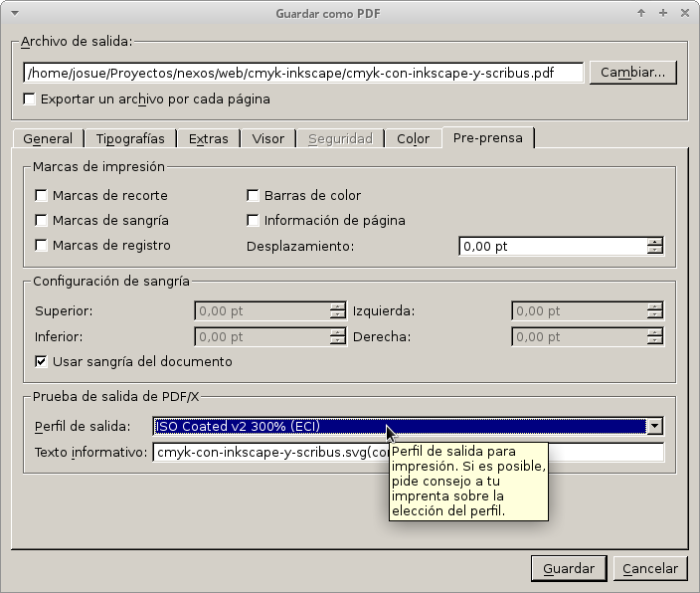Viewport: 700px width, 593px height.
Task: Enable Marcas de recorte checkbox
Action: (x=42, y=196)
